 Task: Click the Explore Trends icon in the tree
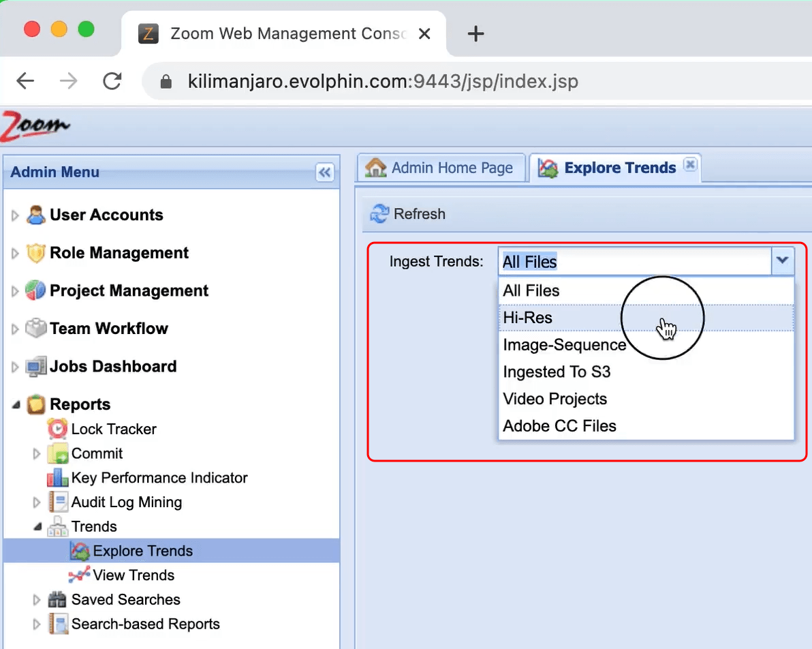[x=80, y=551]
